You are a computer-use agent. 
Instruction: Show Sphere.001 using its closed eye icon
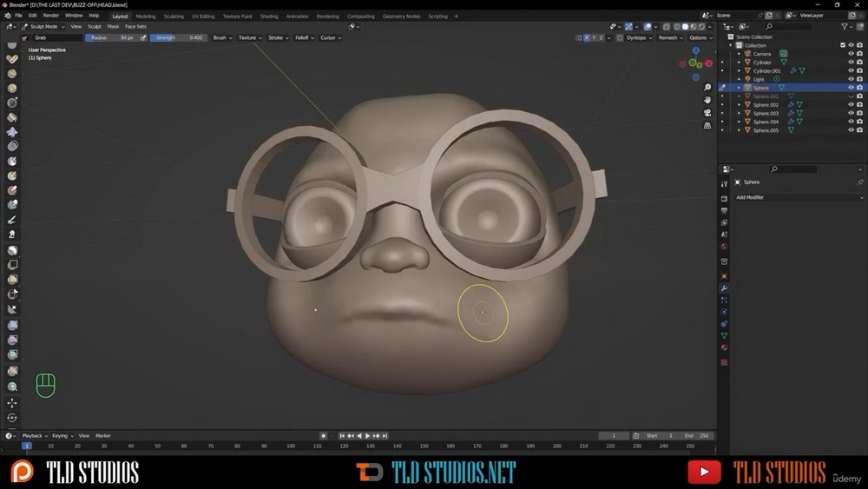(851, 96)
